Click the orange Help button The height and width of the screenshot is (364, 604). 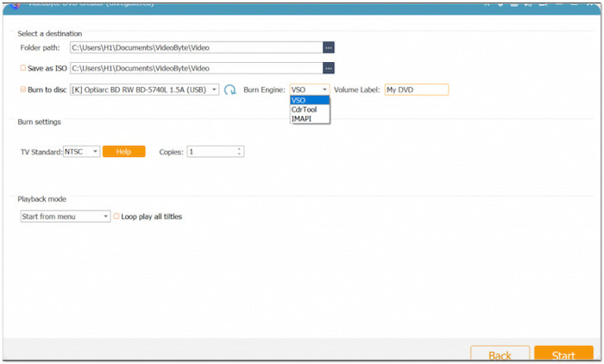tap(123, 152)
